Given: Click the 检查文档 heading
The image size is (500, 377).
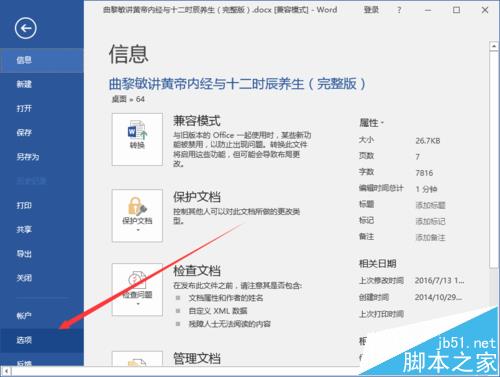Looking at the screenshot, I should click(x=197, y=271).
